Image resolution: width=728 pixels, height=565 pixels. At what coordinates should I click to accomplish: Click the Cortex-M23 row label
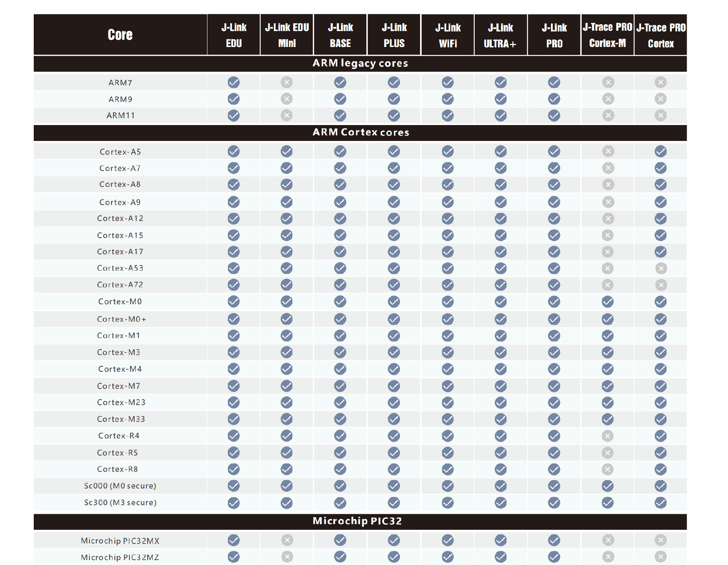(121, 402)
